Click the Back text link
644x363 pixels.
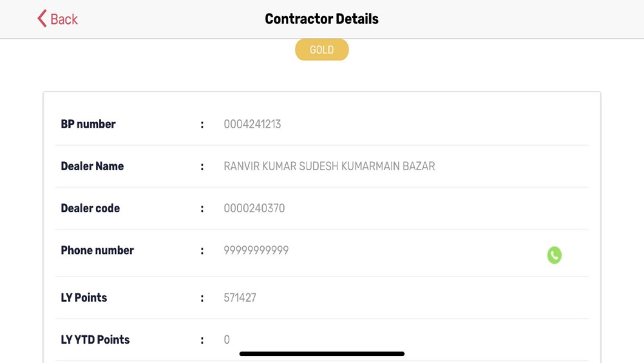[x=64, y=19]
